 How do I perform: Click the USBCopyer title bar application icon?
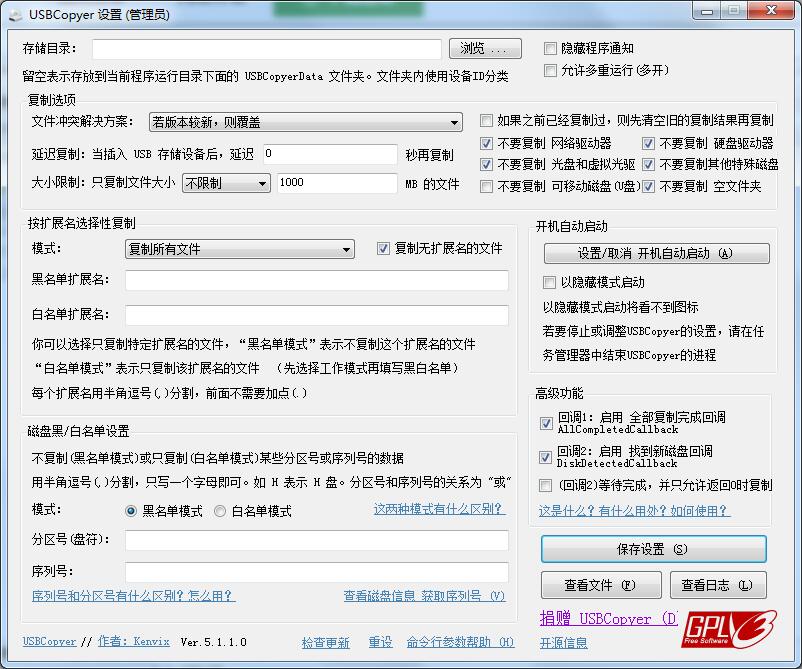click(14, 14)
